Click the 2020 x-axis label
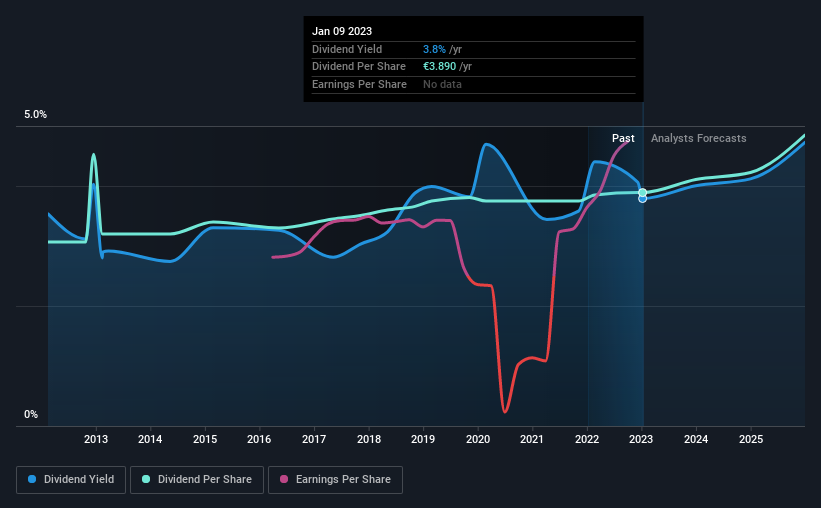821x508 pixels. tap(478, 439)
